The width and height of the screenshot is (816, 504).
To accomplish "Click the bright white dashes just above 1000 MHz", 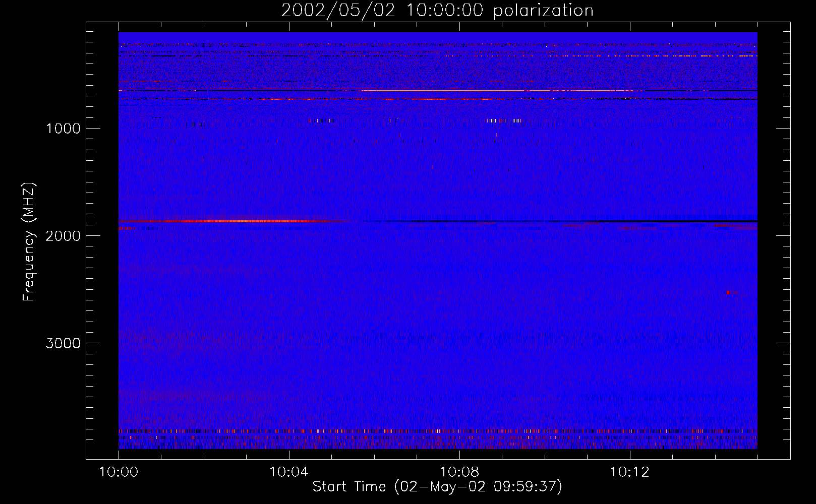I will click(503, 120).
